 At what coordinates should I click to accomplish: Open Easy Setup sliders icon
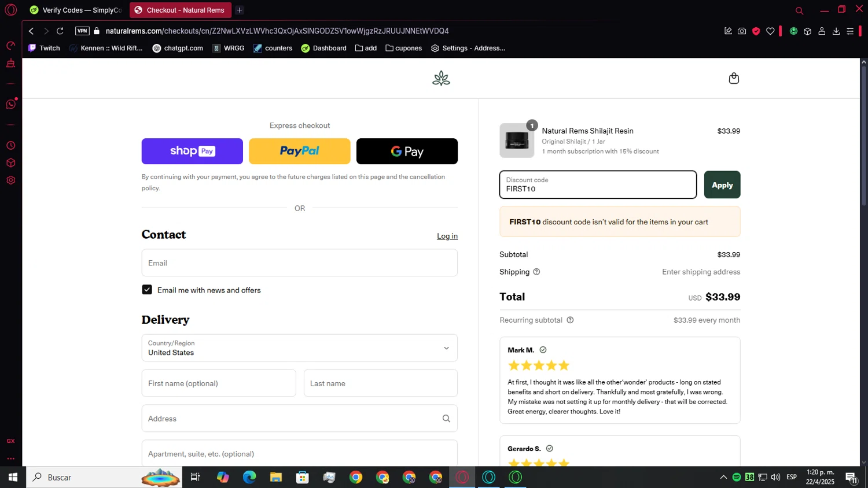click(x=850, y=31)
